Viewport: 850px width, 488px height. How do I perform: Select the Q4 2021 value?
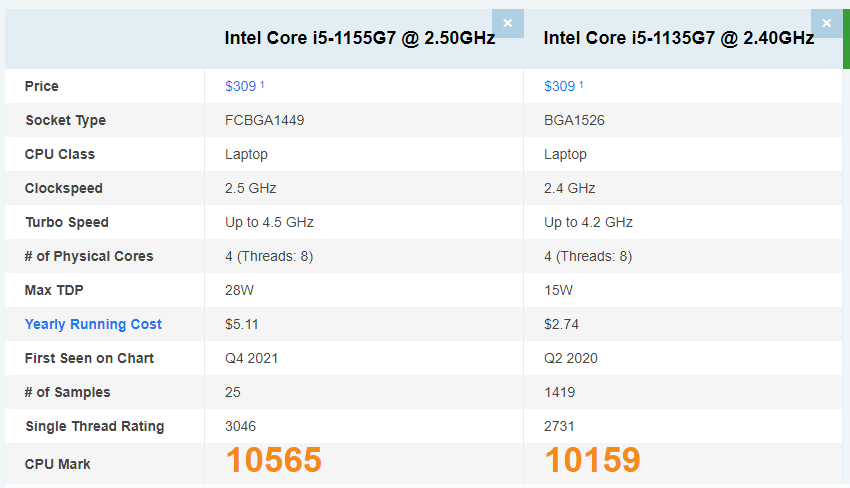coord(252,358)
